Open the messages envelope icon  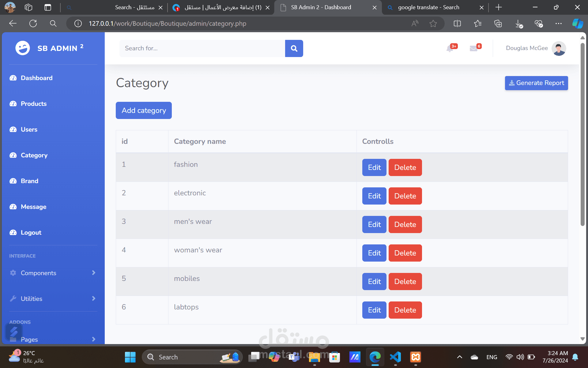(474, 48)
